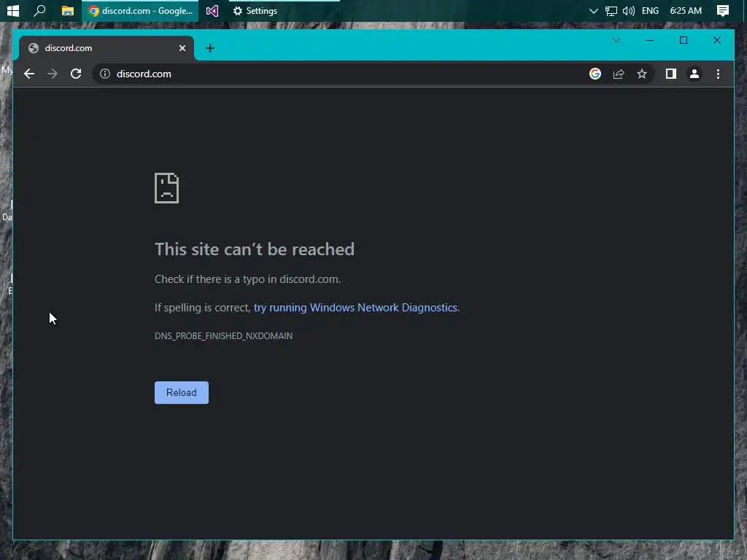This screenshot has height=560, width=747.
Task: Close the Chrome window
Action: coord(717,40)
